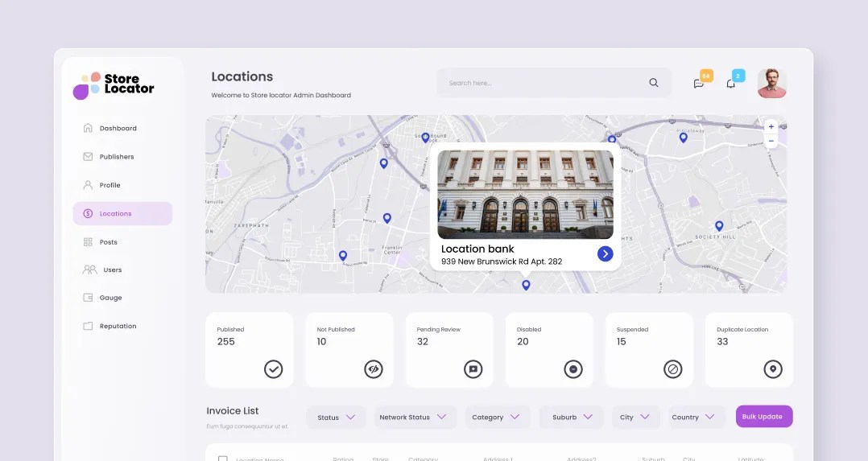
Task: Open the messages chat icon
Action: 699,84
